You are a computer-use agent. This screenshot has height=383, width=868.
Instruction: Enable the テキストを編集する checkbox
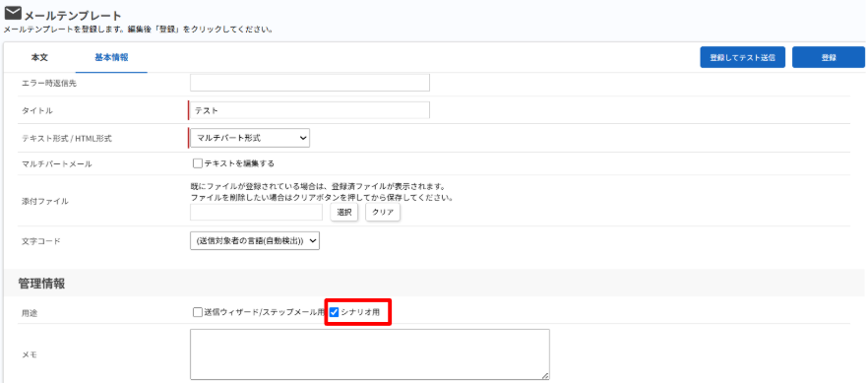198,163
